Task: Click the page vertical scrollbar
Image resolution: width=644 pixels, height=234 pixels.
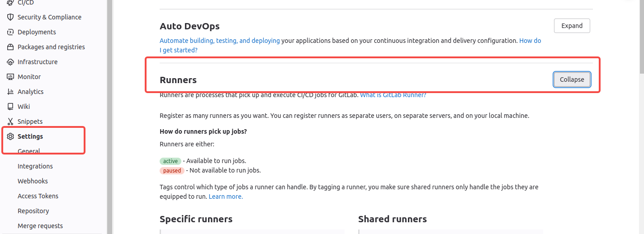Action: [641, 36]
